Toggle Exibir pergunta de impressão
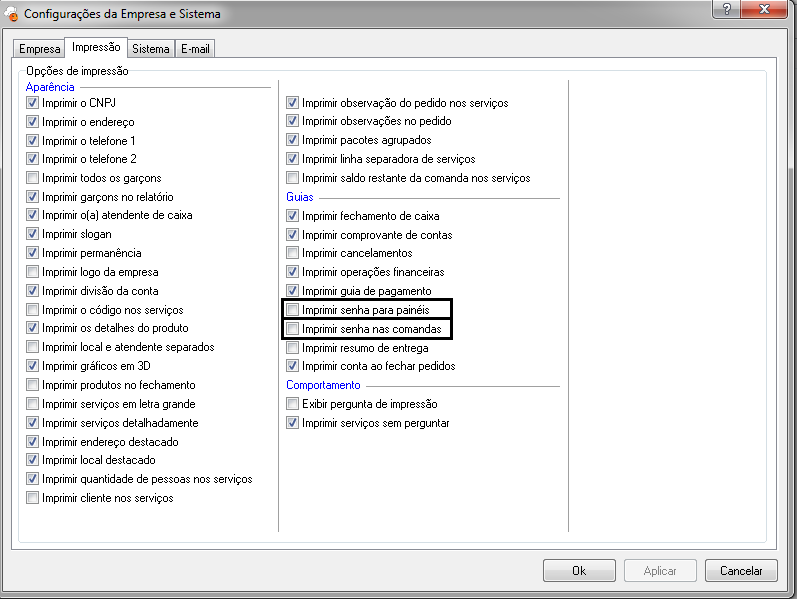Viewport: 797px width, 599px height. click(x=293, y=404)
